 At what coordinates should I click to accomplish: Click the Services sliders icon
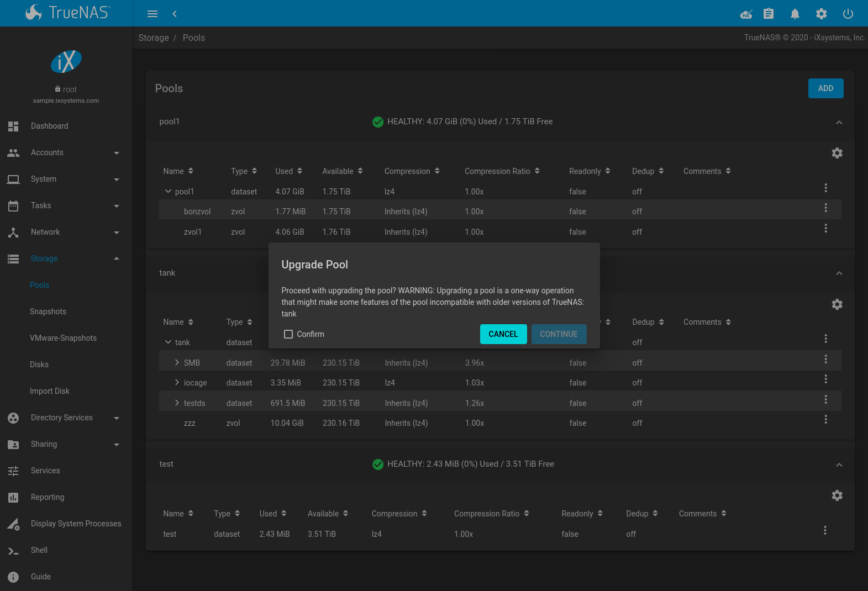click(13, 471)
